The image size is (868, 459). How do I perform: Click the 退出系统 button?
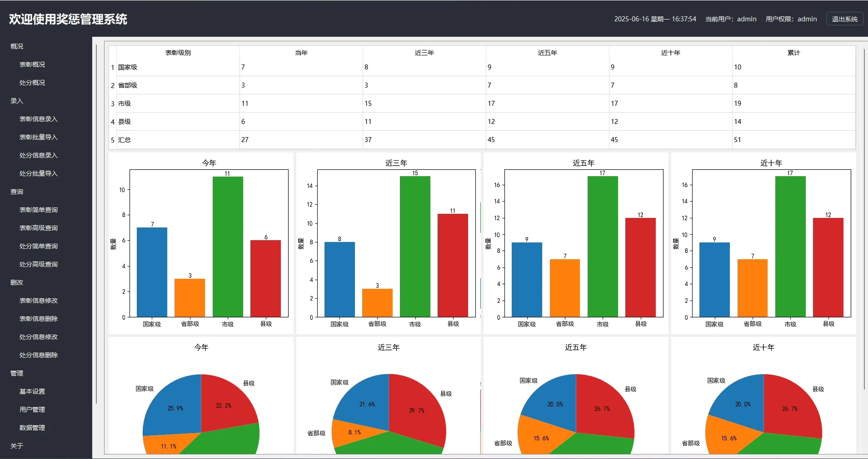coord(844,19)
